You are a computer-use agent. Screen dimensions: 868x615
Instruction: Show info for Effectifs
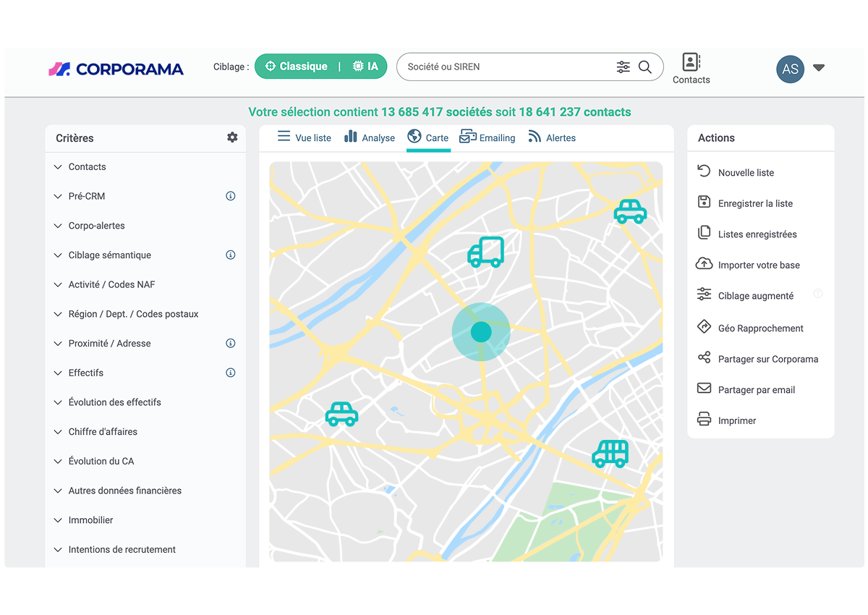coord(231,373)
